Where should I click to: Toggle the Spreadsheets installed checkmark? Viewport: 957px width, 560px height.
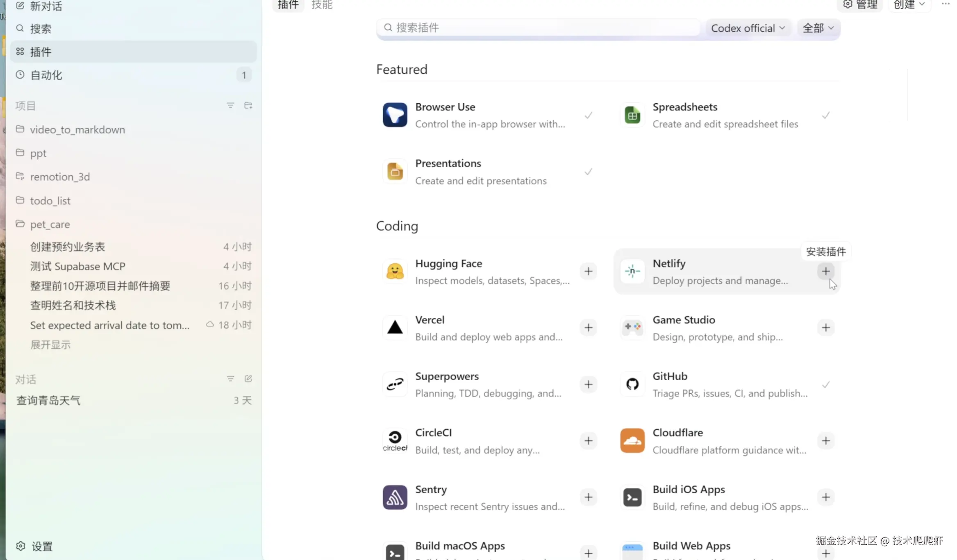pos(825,115)
